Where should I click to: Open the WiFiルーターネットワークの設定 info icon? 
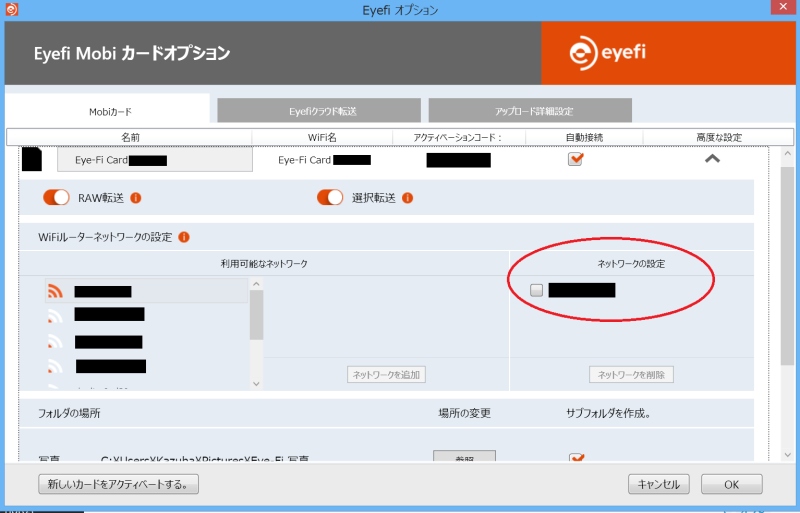(x=184, y=237)
